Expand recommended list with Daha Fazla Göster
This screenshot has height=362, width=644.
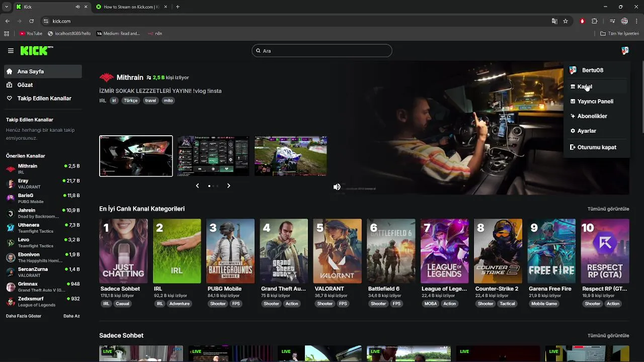(24, 316)
